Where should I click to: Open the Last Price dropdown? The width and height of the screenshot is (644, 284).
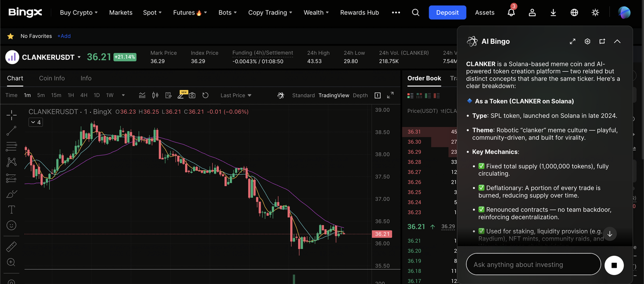(235, 95)
